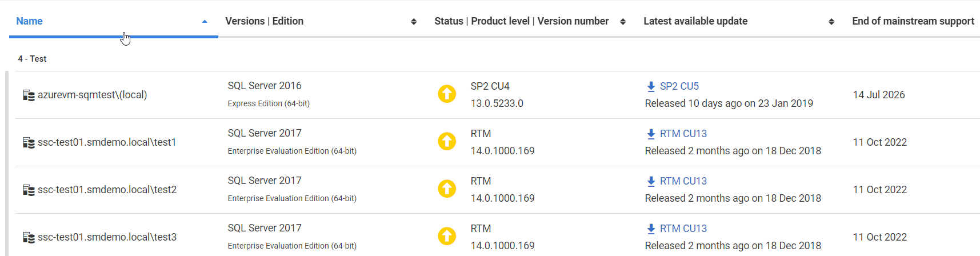The width and height of the screenshot is (980, 256).
Task: Click sort arrows for Latest available update column
Action: (831, 22)
